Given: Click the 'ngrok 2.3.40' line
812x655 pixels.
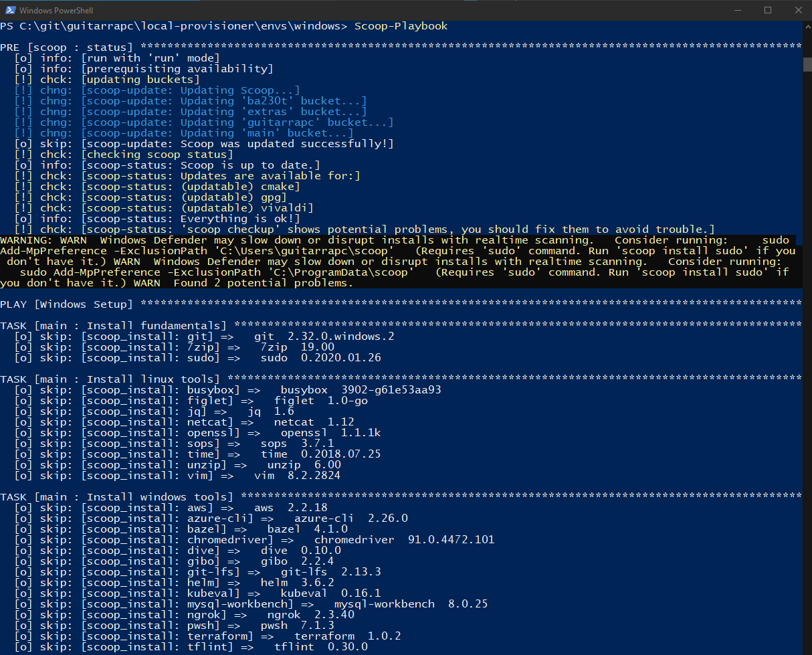Looking at the screenshot, I should (184, 615).
